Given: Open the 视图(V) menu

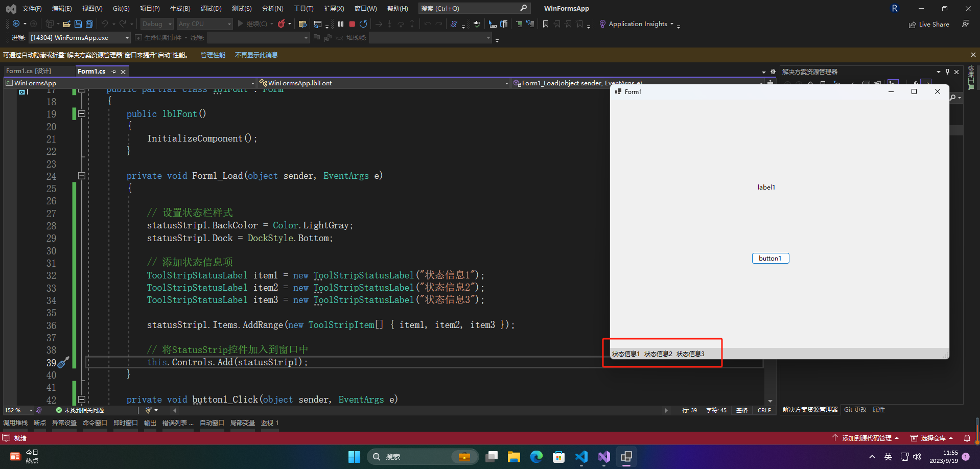Looking at the screenshot, I should pos(92,8).
